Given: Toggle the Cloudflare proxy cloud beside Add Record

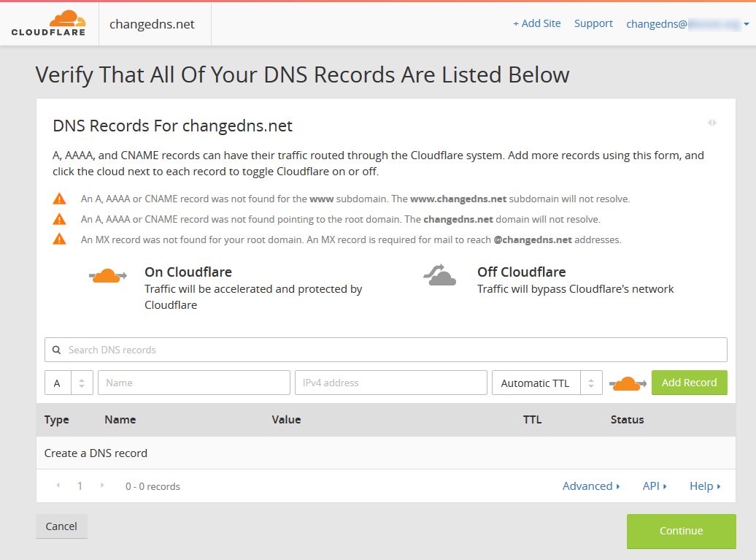Looking at the screenshot, I should click(x=627, y=383).
